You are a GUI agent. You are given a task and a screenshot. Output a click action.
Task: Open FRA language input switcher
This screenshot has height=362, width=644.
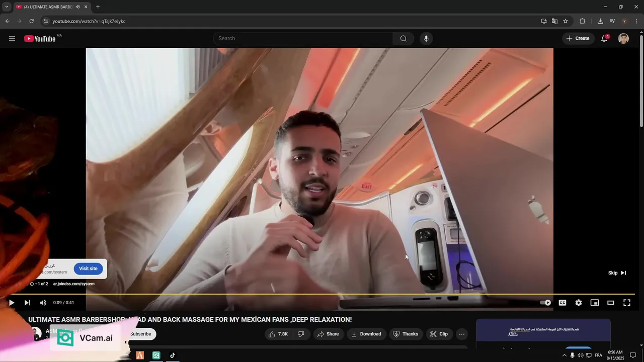coord(598,355)
